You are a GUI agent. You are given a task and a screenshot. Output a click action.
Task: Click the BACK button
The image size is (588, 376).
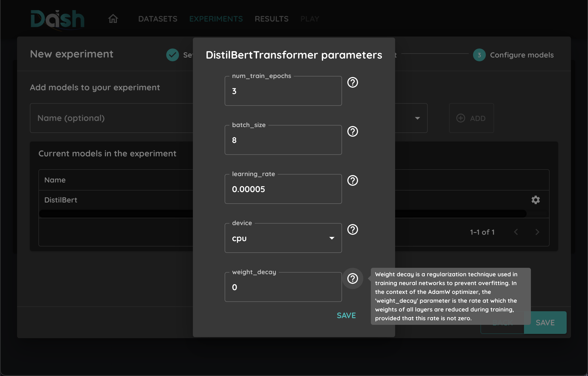[x=502, y=323]
